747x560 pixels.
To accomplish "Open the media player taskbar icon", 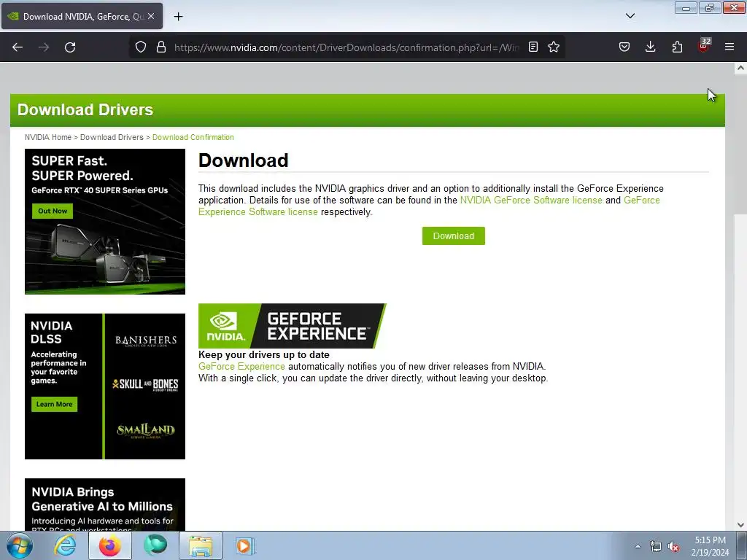I will pos(245,545).
